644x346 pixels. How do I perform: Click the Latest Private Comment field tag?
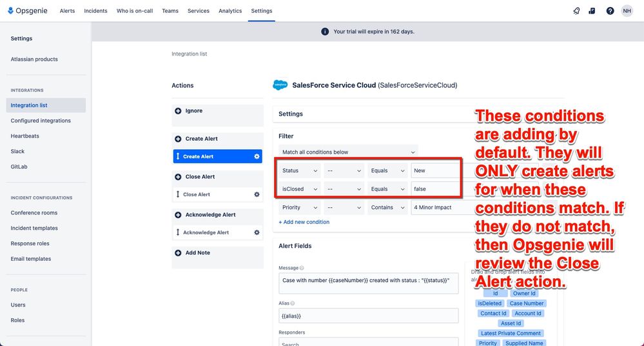point(511,334)
